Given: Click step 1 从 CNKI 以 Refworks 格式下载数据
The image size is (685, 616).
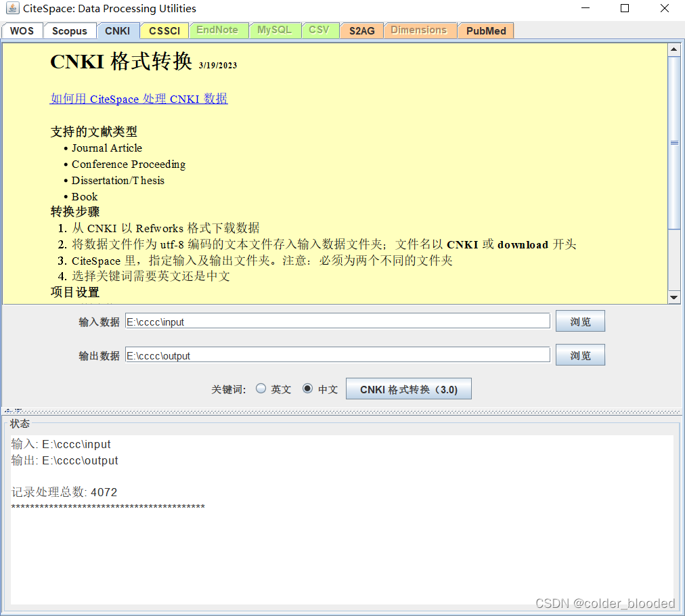Looking at the screenshot, I should (166, 228).
